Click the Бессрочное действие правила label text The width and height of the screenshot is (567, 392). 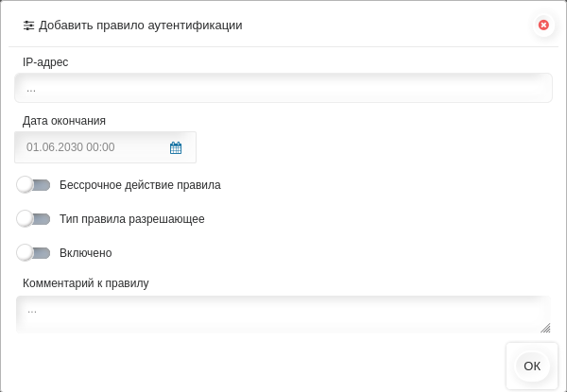click(140, 185)
